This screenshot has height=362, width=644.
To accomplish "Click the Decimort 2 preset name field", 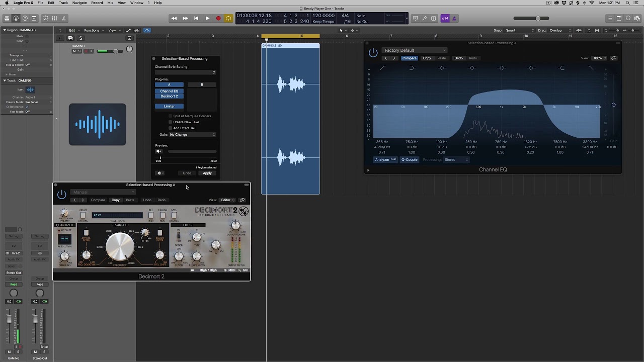I will (117, 215).
